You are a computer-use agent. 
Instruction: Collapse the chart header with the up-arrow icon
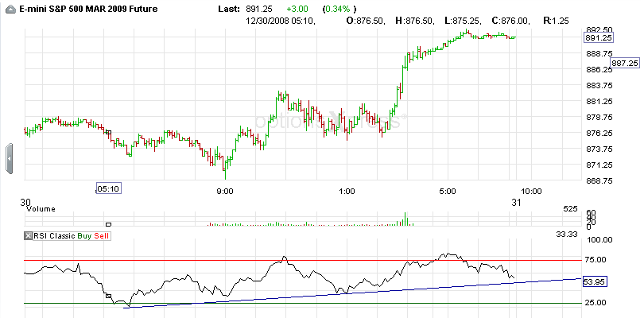[x=11, y=10]
